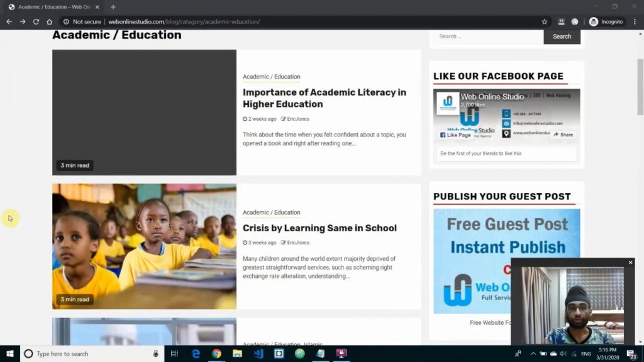Switch to Google Chrome on the taskbar

(216, 354)
